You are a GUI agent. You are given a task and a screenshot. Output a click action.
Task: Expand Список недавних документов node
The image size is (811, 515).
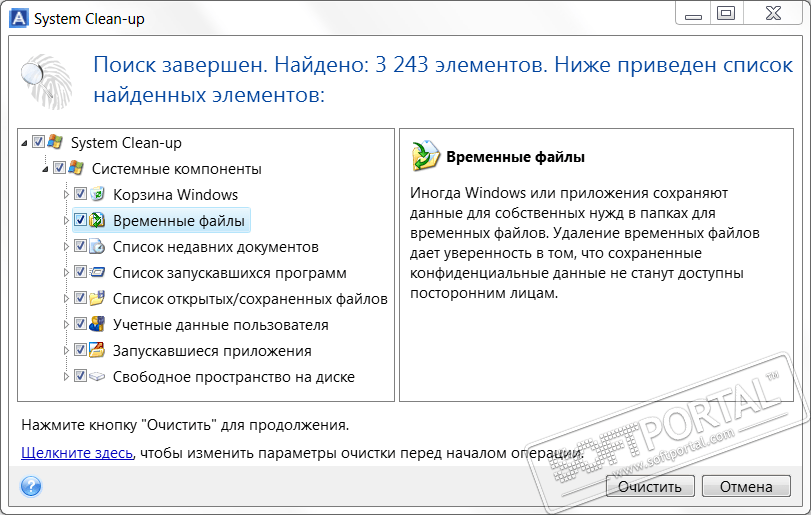[x=66, y=247]
